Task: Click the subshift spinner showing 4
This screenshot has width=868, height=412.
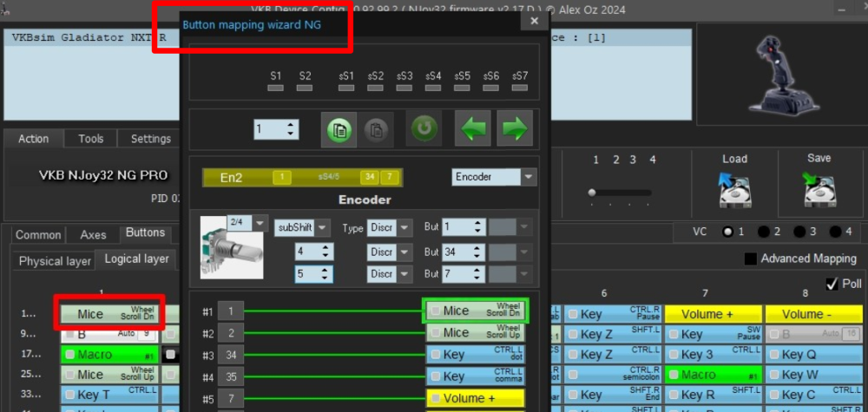Action: click(314, 252)
